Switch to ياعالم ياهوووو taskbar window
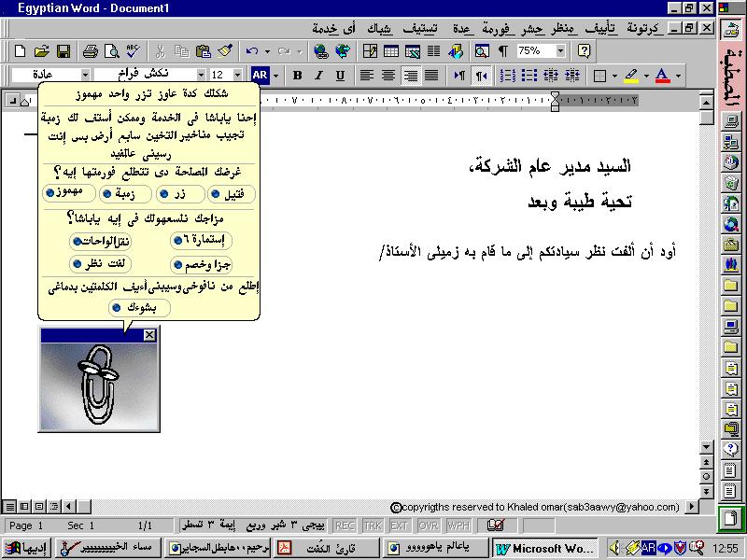Viewport: 747px width, 560px height. click(x=436, y=548)
